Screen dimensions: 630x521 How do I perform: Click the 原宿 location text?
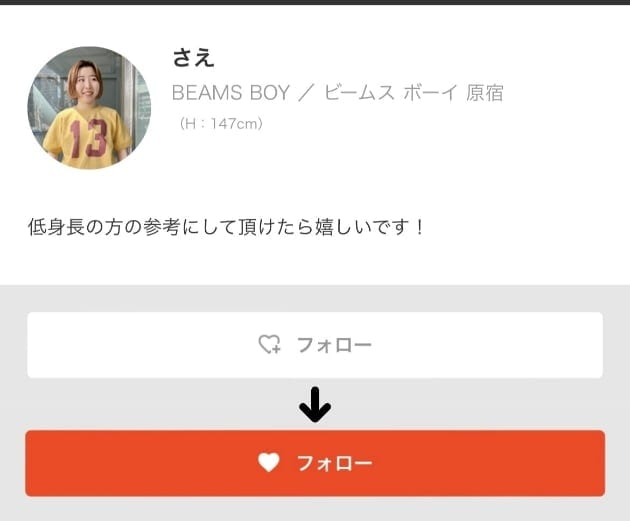485,93
